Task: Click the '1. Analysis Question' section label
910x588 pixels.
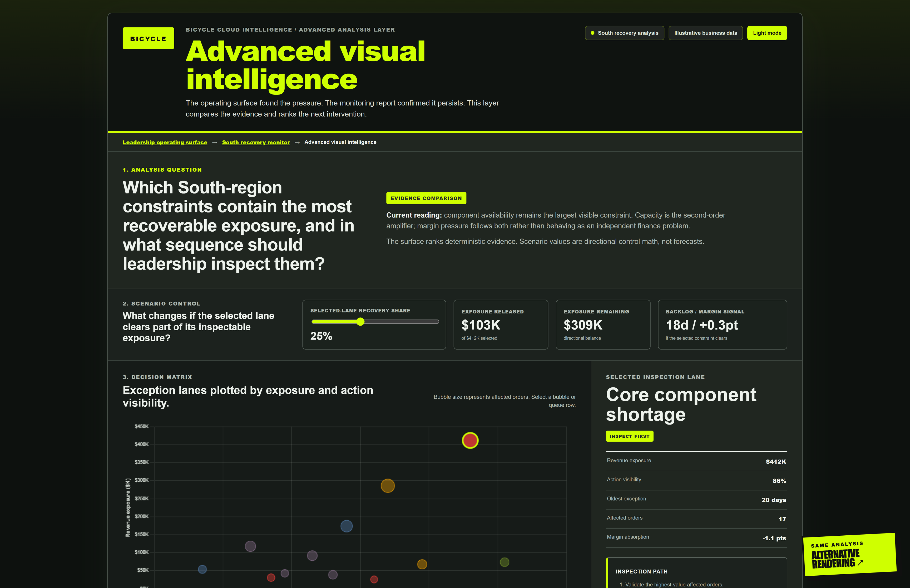Action: (162, 170)
